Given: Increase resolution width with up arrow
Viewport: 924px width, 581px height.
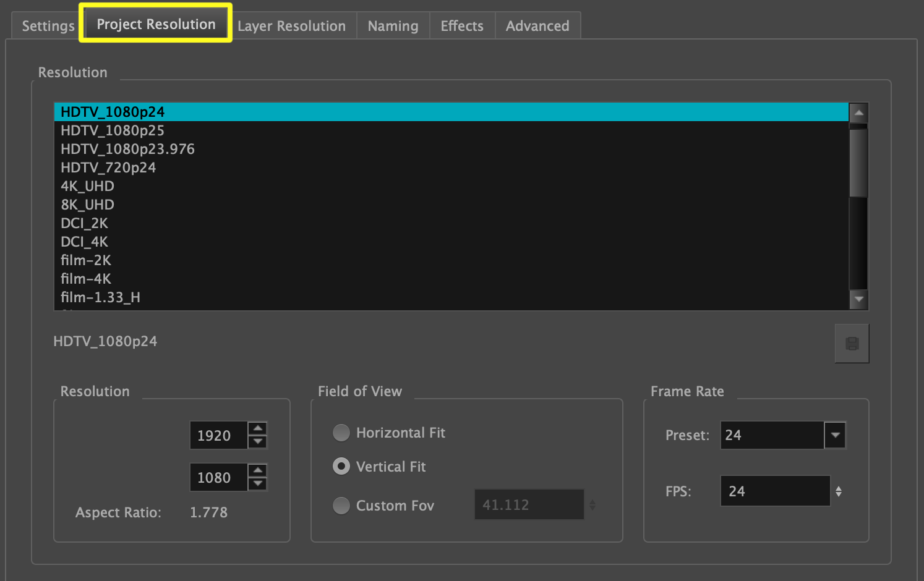Looking at the screenshot, I should (257, 428).
